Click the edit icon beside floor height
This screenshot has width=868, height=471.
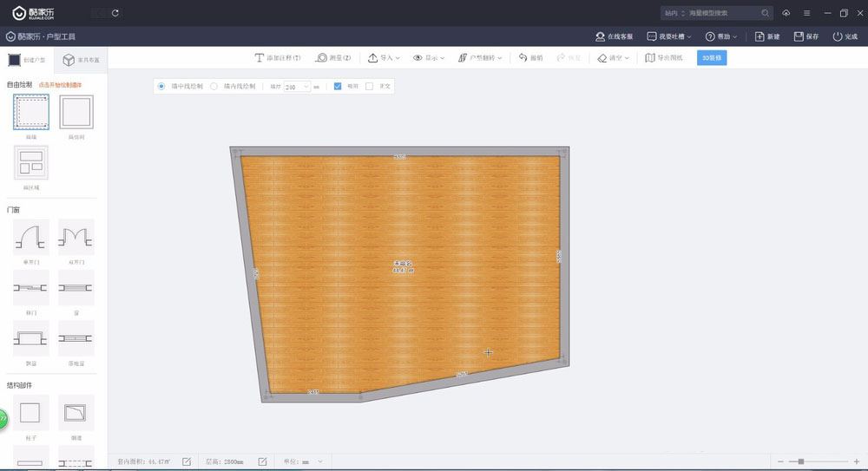(x=262, y=461)
